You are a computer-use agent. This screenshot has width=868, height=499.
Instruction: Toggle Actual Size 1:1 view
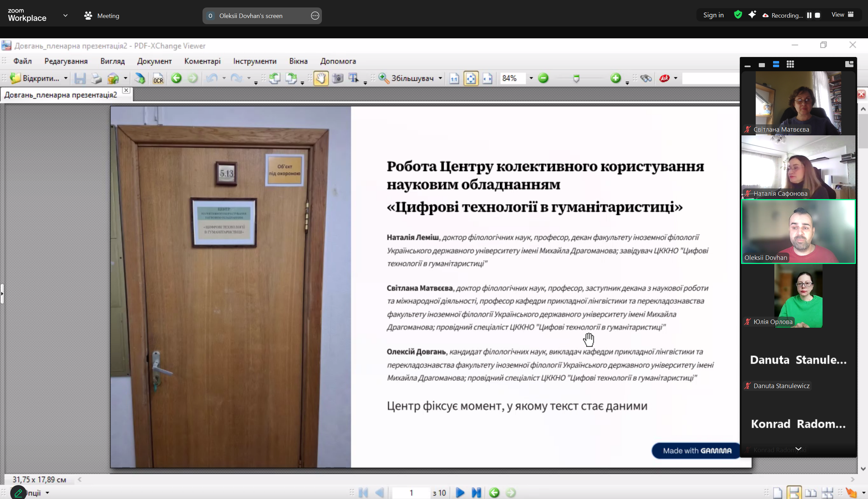[x=455, y=78]
